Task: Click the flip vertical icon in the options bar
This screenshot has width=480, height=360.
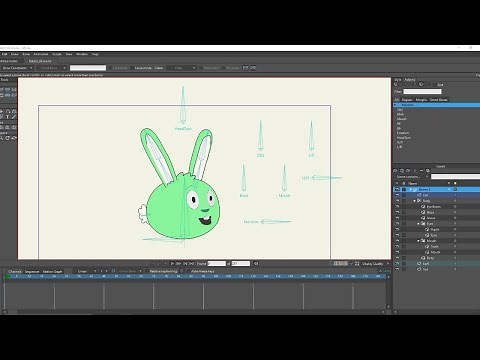Action: coord(253,68)
